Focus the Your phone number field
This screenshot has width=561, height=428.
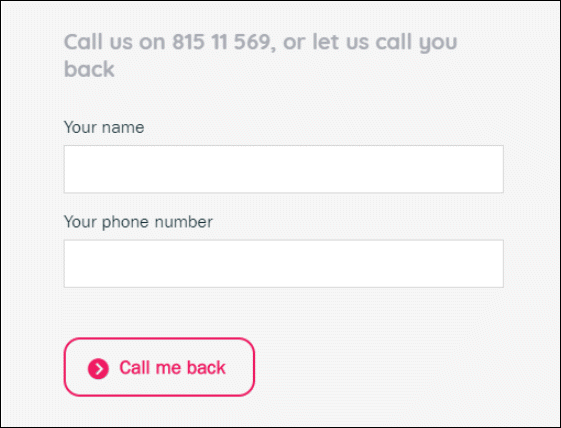tap(284, 264)
